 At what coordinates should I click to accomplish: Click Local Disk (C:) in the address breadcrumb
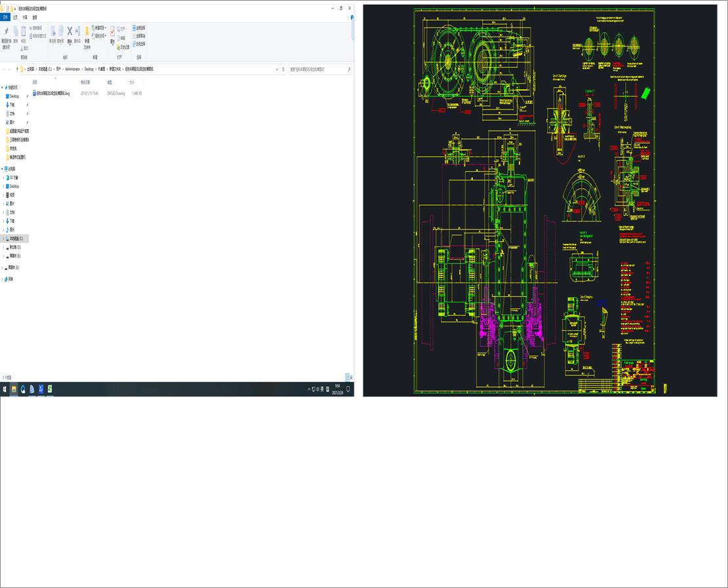(45, 69)
